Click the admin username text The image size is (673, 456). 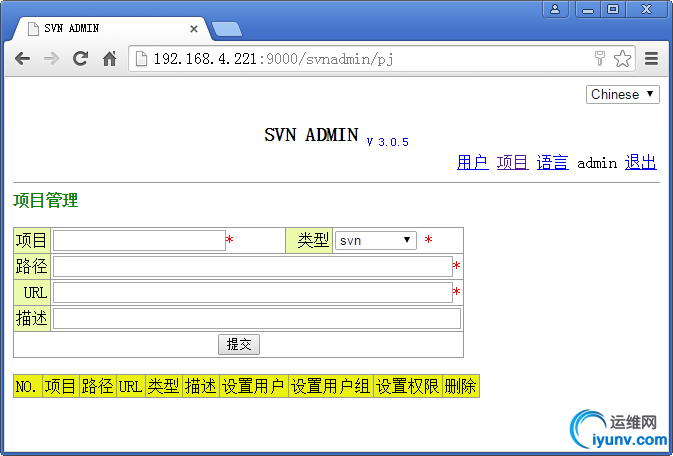click(x=597, y=163)
